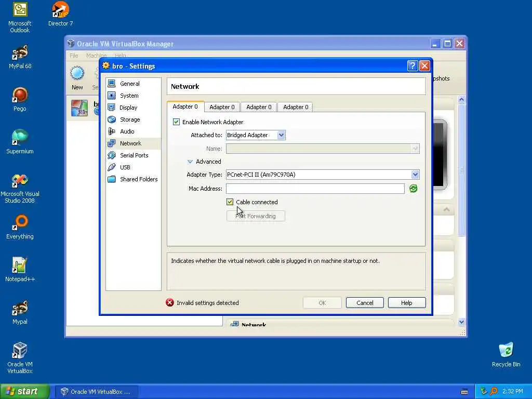Open Machine menu in VirtualBox Manager
The width and height of the screenshot is (532, 399).
click(x=96, y=55)
